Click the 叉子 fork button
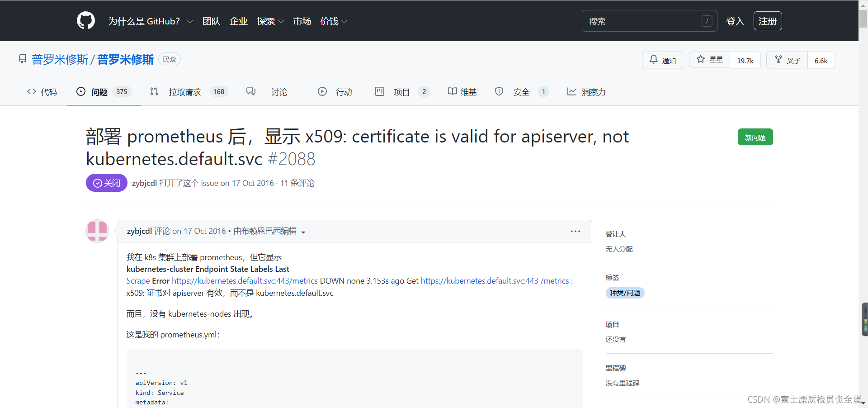Screen dimensions: 868x408 point(787,60)
